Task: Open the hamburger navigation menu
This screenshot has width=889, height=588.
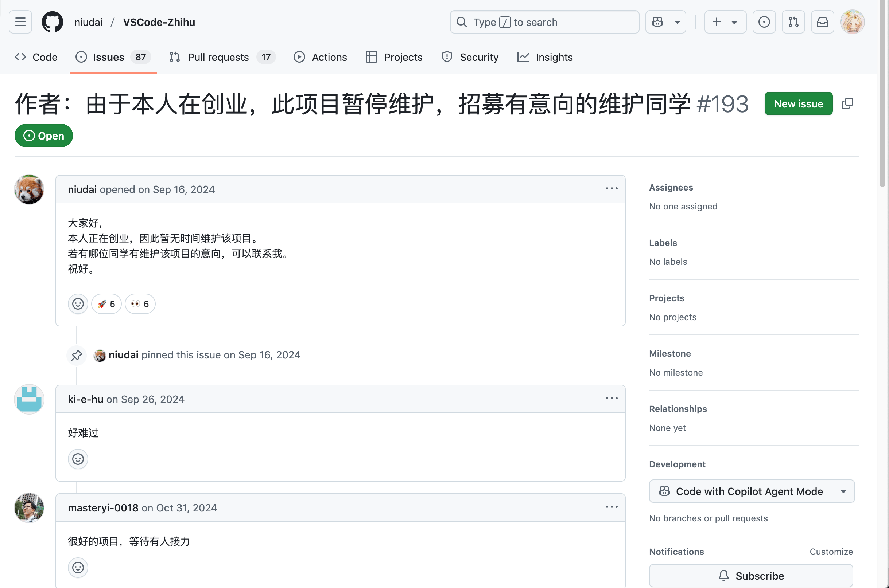Action: coord(20,22)
